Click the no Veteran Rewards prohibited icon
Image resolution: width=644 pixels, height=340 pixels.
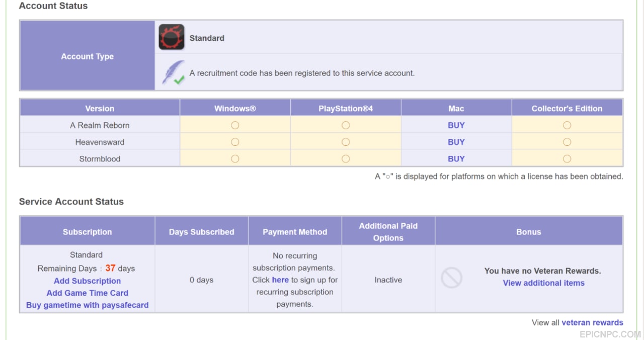point(451,278)
